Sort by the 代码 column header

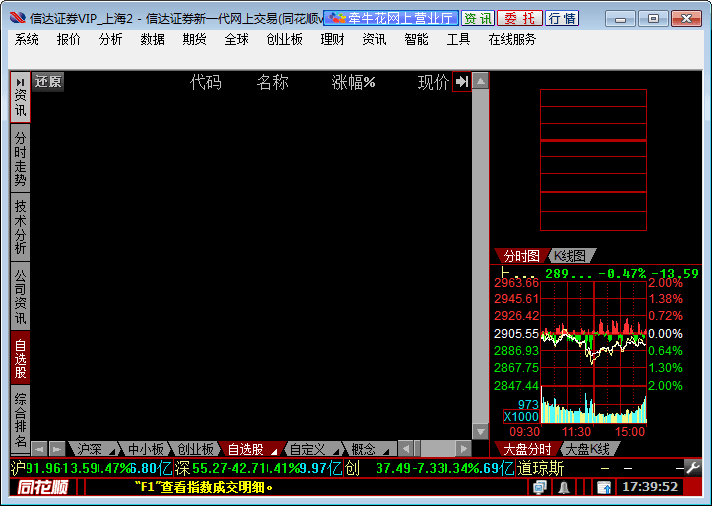coord(206,82)
